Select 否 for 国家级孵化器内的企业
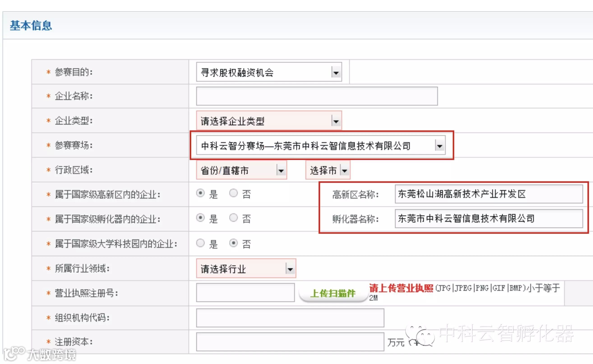Viewport: 593px width, 364px height. coord(233,218)
